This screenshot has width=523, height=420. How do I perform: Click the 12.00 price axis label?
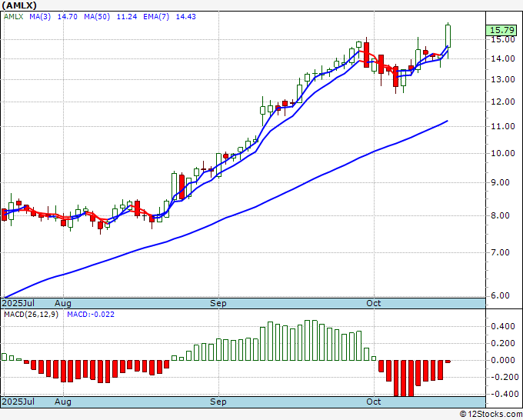(x=502, y=102)
